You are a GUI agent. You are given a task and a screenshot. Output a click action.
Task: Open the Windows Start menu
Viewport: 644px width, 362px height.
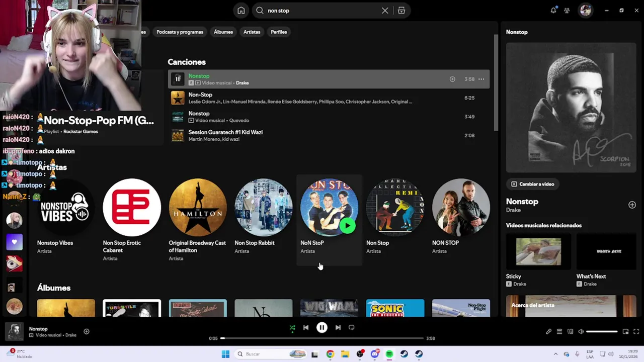[225, 354]
